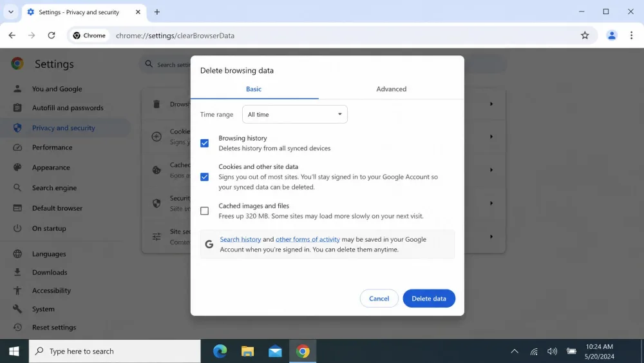The image size is (644, 363).
Task: Show hidden system tray icons
Action: point(514,351)
